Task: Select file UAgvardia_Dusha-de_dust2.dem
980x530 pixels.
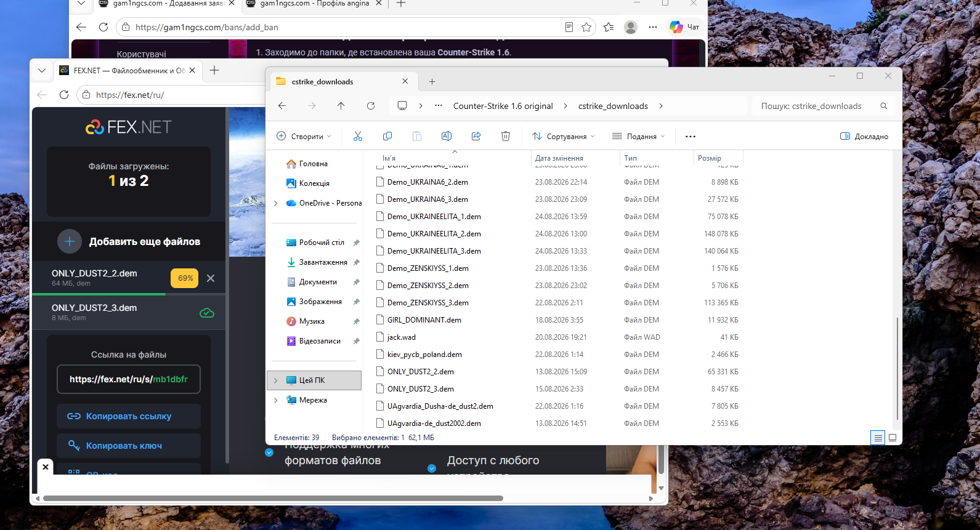Action: [x=440, y=406]
